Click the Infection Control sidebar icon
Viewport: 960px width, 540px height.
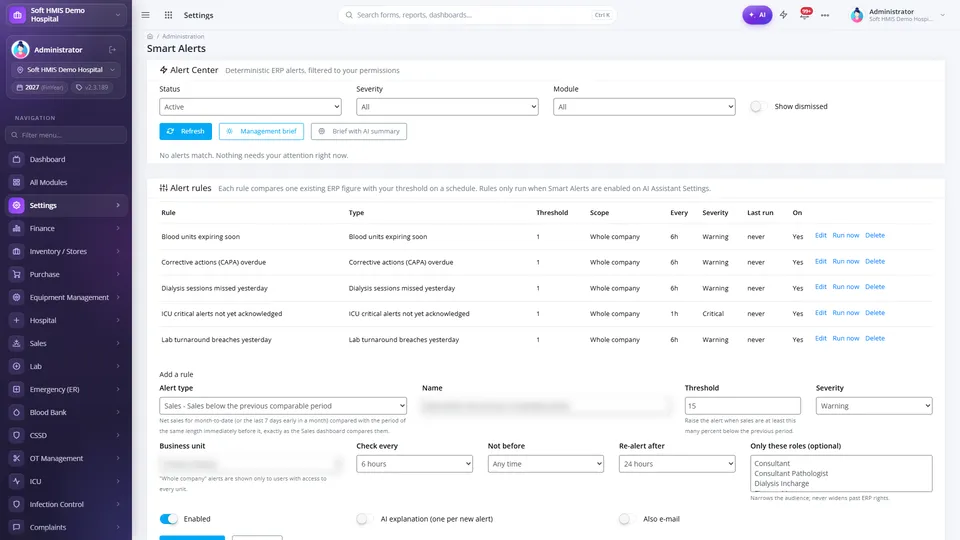(17, 504)
